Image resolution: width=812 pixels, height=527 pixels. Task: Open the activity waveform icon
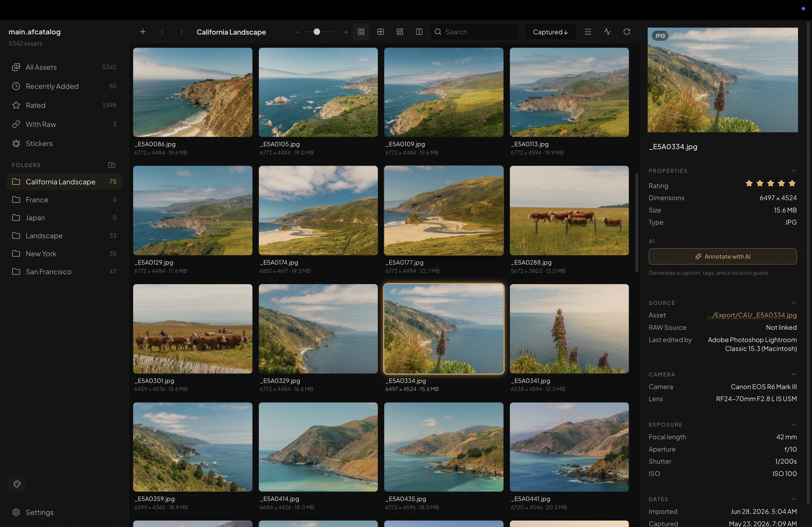tap(607, 32)
